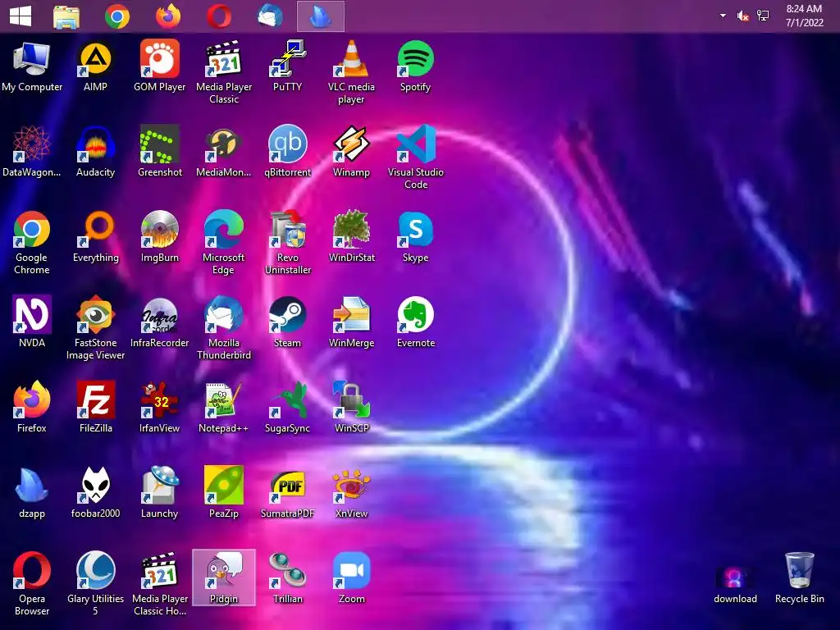Click the muted volume tray icon
Viewport: 840px width, 630px height.
[742, 16]
